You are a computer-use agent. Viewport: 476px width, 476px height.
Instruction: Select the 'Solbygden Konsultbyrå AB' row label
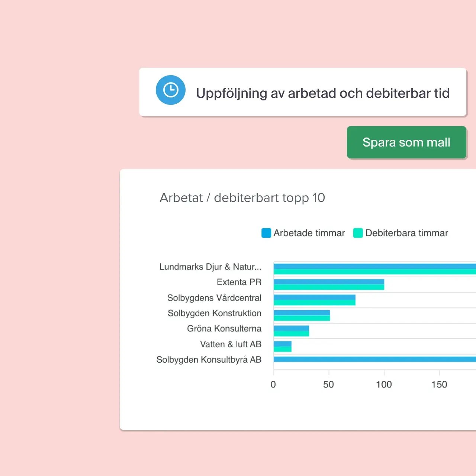209,360
